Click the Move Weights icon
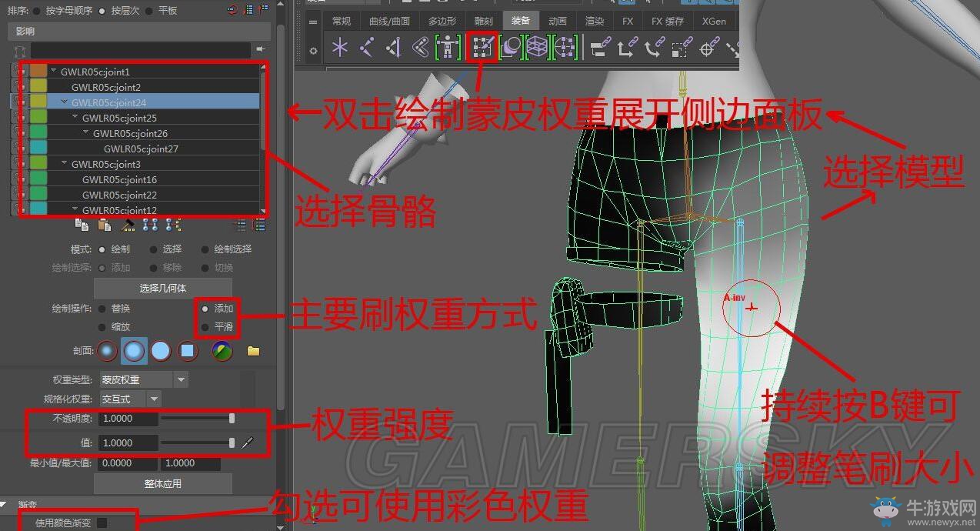 (150, 224)
